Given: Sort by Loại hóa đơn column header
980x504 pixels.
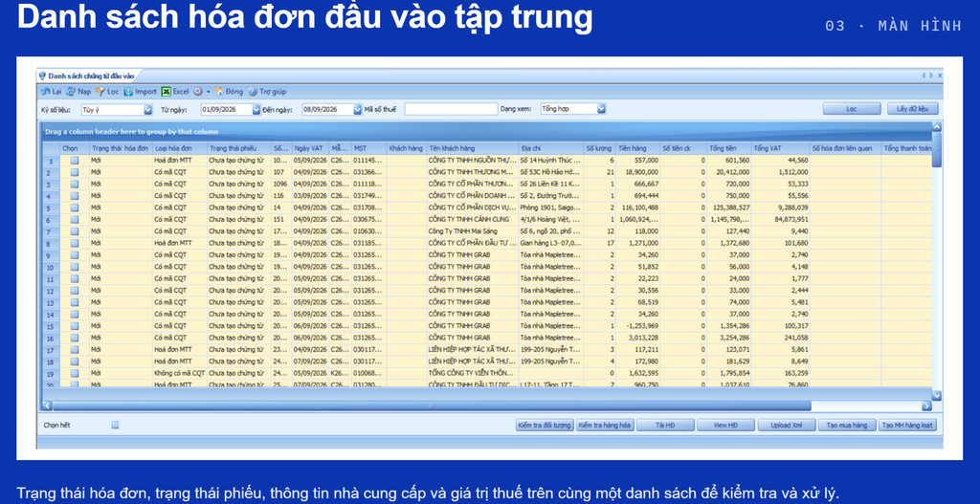Looking at the screenshot, I should click(x=179, y=148).
